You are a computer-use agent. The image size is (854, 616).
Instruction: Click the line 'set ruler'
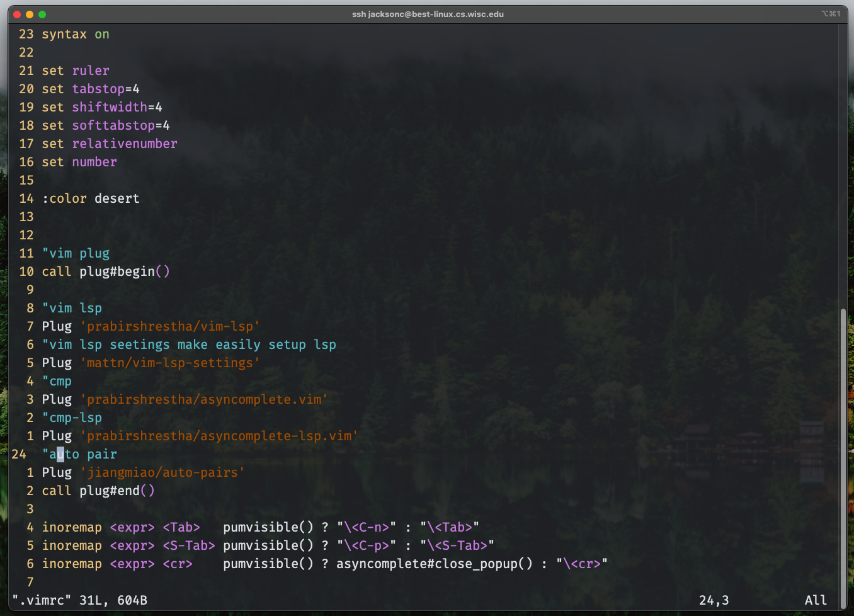point(76,71)
